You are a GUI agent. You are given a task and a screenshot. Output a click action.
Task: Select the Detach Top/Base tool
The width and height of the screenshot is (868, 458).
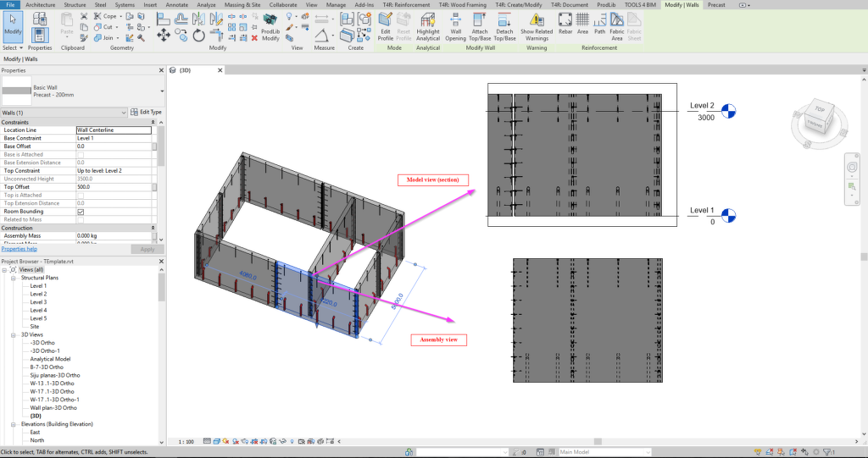(x=505, y=27)
